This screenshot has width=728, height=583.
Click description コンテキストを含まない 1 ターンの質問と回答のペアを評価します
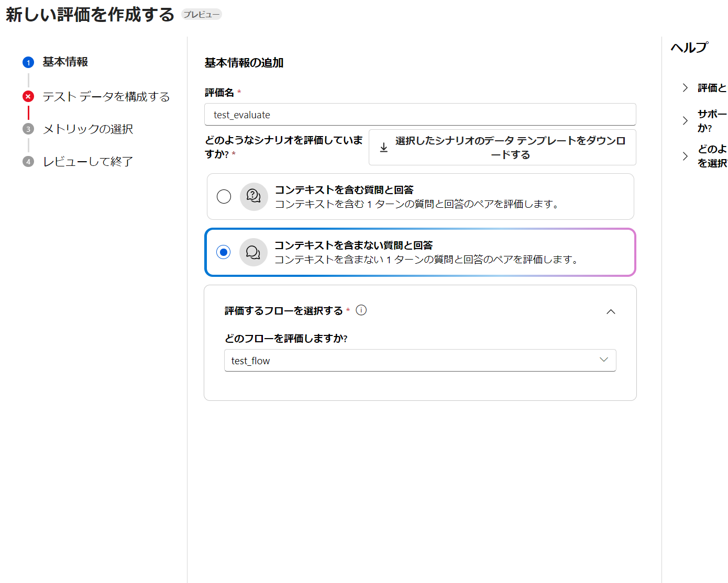pyautogui.click(x=426, y=260)
